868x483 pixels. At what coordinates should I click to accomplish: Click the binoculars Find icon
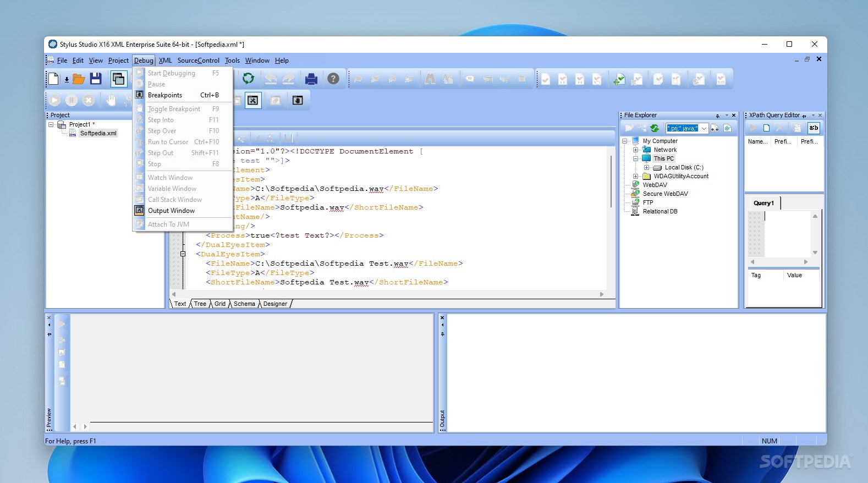430,79
